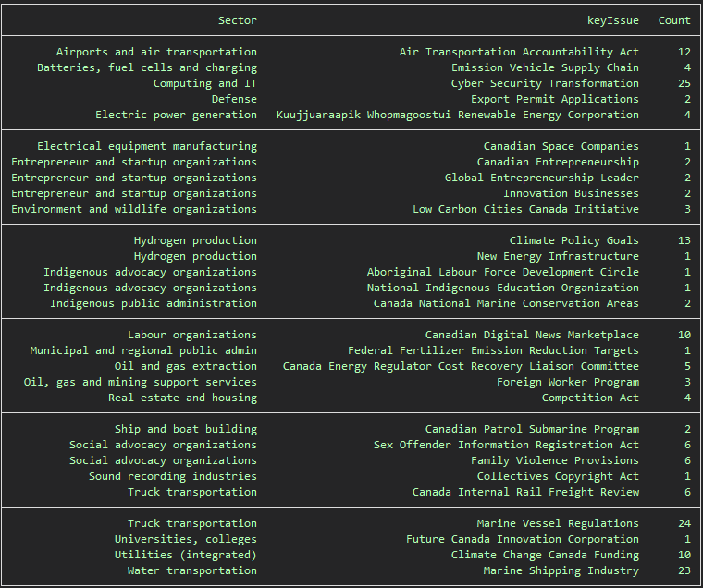Click the 'Count' column header
Image resolution: width=703 pixels, height=588 pixels.
click(674, 20)
